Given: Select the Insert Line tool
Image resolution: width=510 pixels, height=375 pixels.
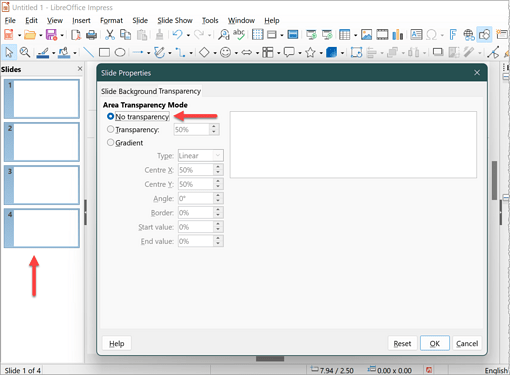Looking at the screenshot, I should pos(88,52).
